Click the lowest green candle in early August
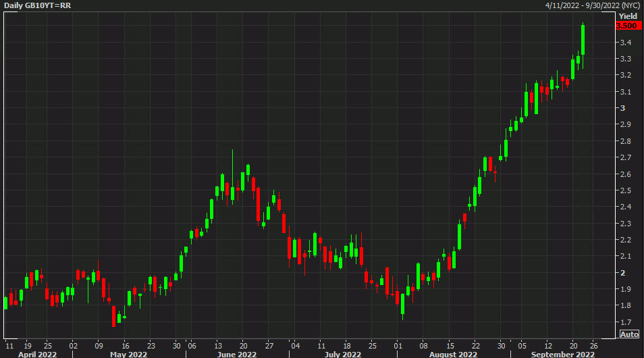 402,304
